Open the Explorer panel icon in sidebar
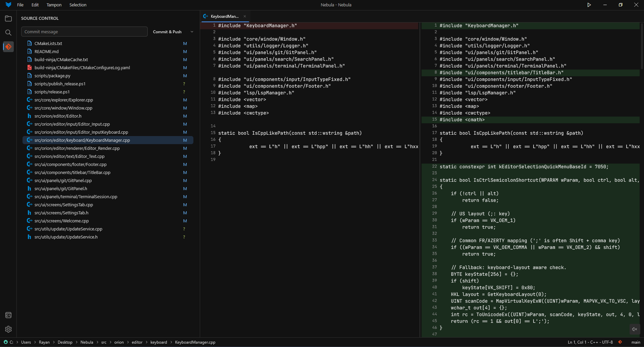The width and height of the screenshot is (644, 347). 8,18
